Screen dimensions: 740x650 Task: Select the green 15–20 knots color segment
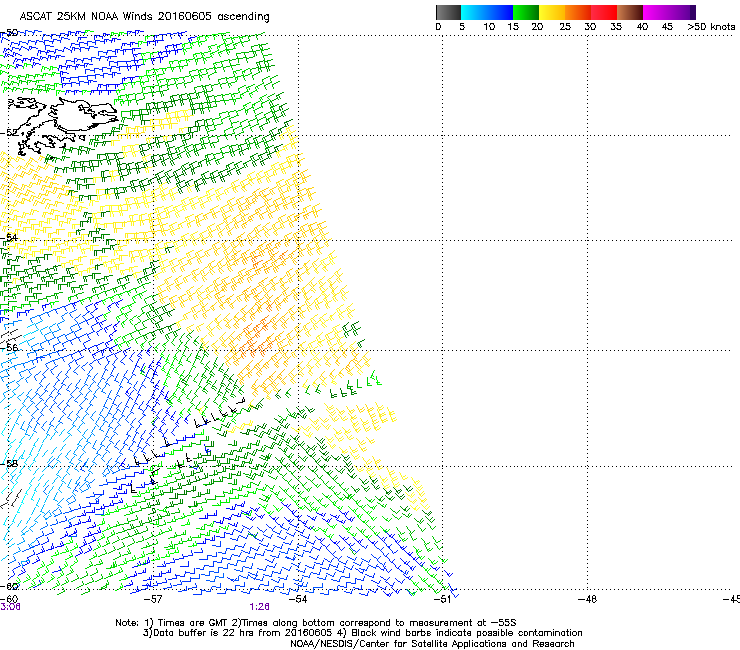(526, 12)
